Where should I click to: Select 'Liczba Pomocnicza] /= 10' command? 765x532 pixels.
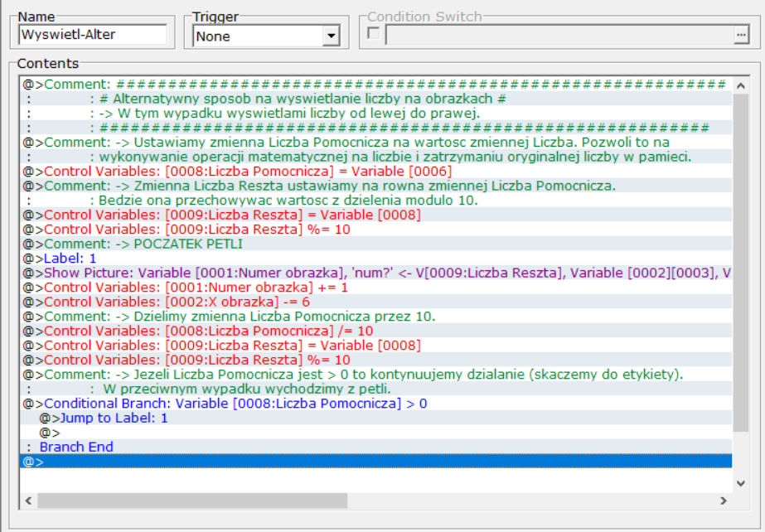pyautogui.click(x=375, y=331)
